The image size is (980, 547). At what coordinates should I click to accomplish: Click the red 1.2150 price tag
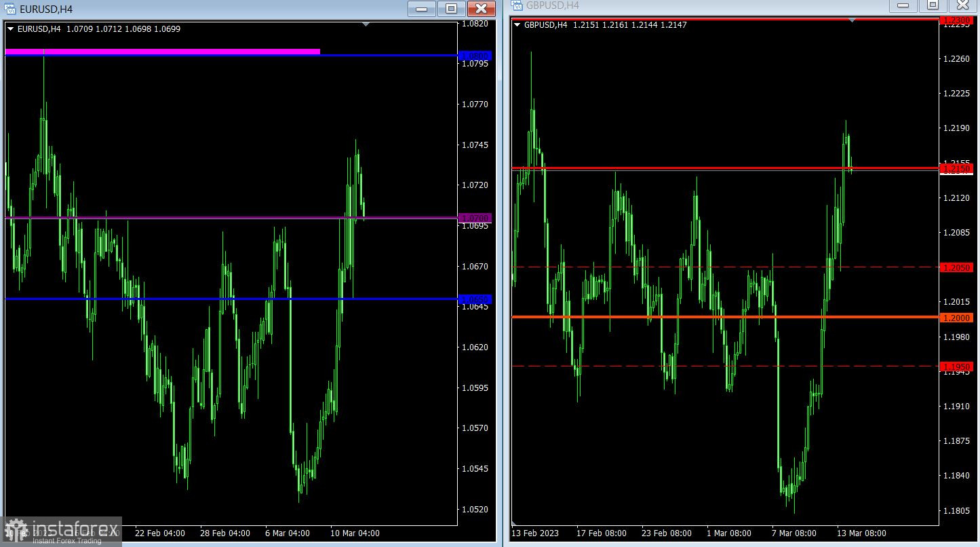(x=956, y=168)
